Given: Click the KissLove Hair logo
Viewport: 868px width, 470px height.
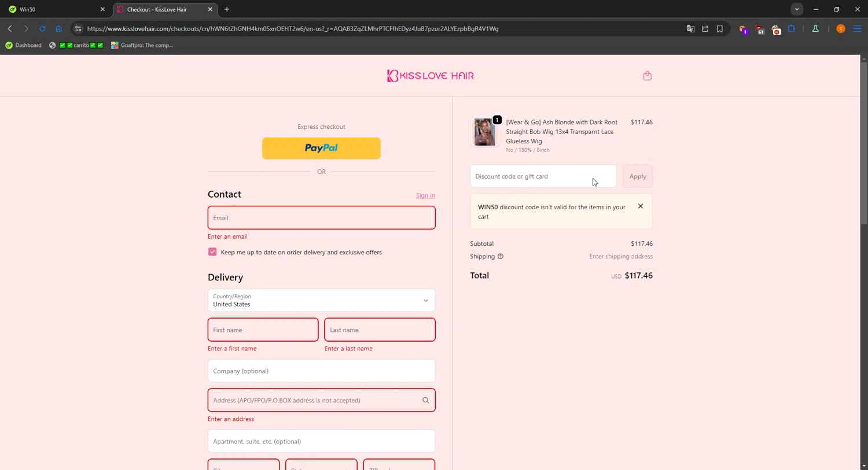Looking at the screenshot, I should click(x=431, y=76).
